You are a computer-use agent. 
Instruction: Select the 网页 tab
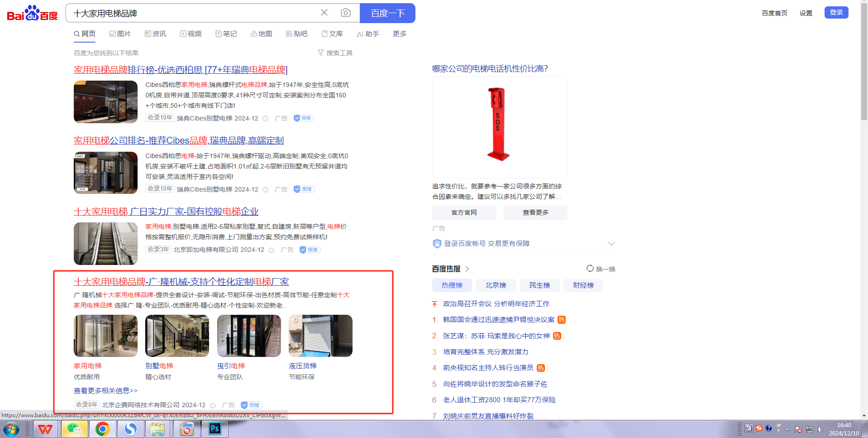(x=85, y=34)
